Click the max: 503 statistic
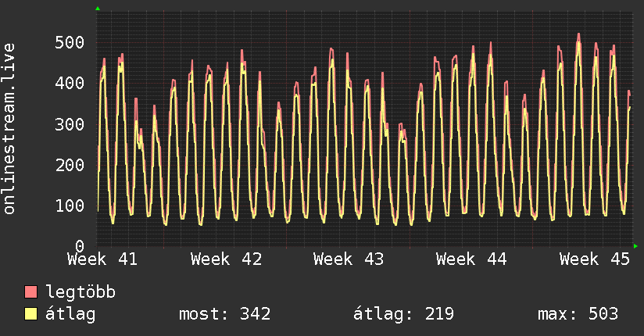Image resolution: width=644 pixels, height=336 pixels. click(x=578, y=314)
